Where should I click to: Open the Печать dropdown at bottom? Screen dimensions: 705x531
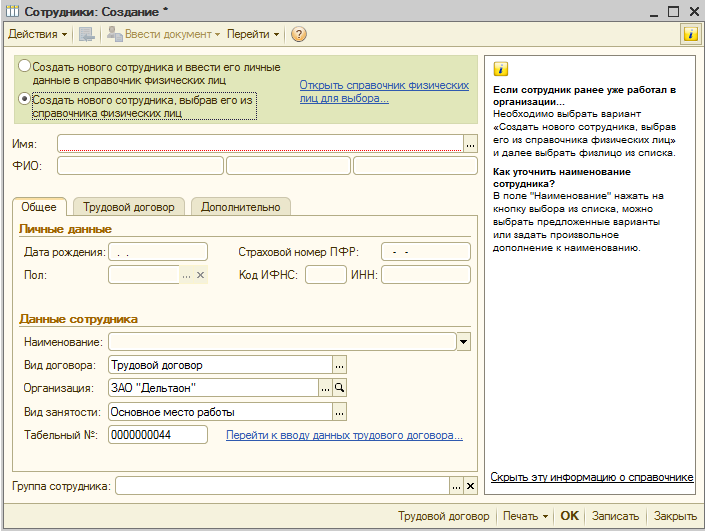(525, 516)
